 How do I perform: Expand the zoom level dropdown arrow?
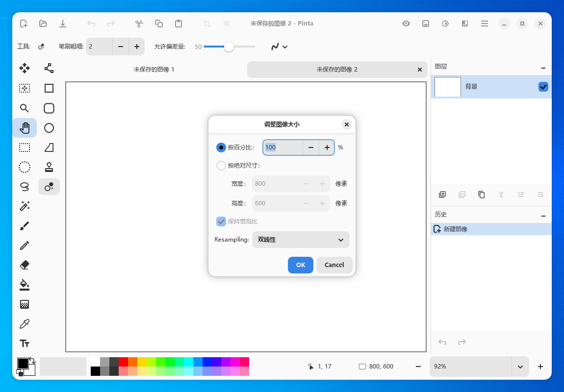point(520,367)
